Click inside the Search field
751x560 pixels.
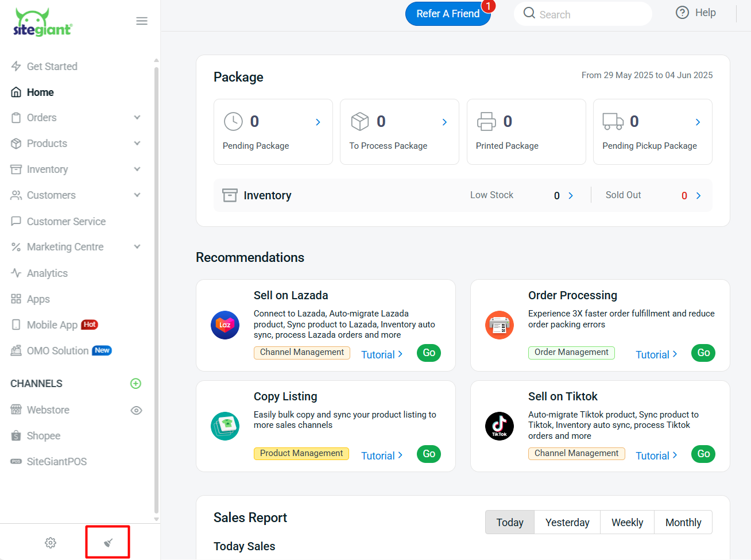coord(582,13)
